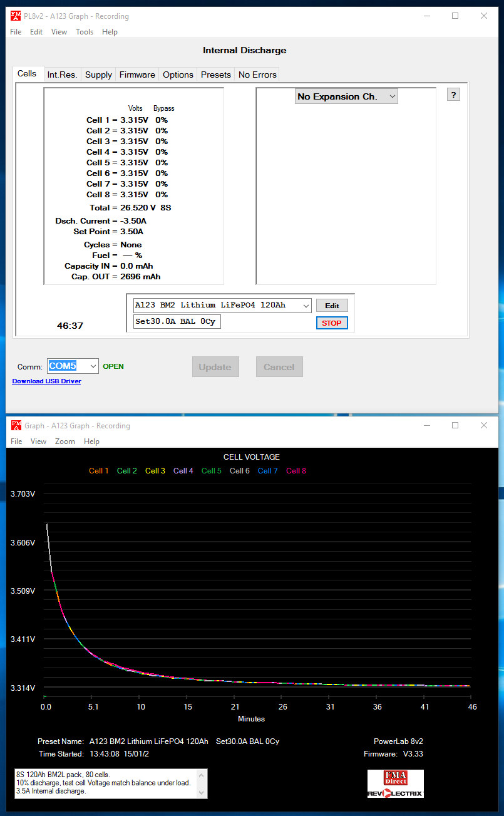Toggle Cell 1 legend label in graph
The width and height of the screenshot is (504, 816).
coord(98,471)
